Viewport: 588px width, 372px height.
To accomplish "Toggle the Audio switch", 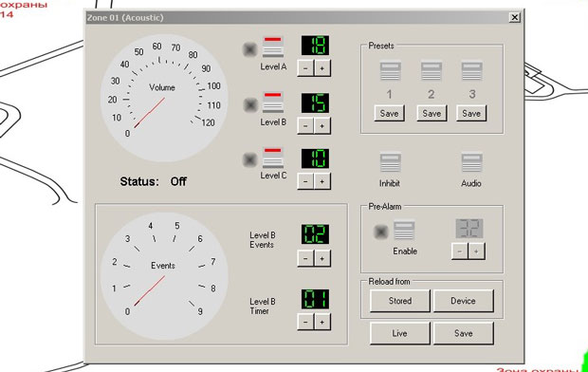I will 471,162.
